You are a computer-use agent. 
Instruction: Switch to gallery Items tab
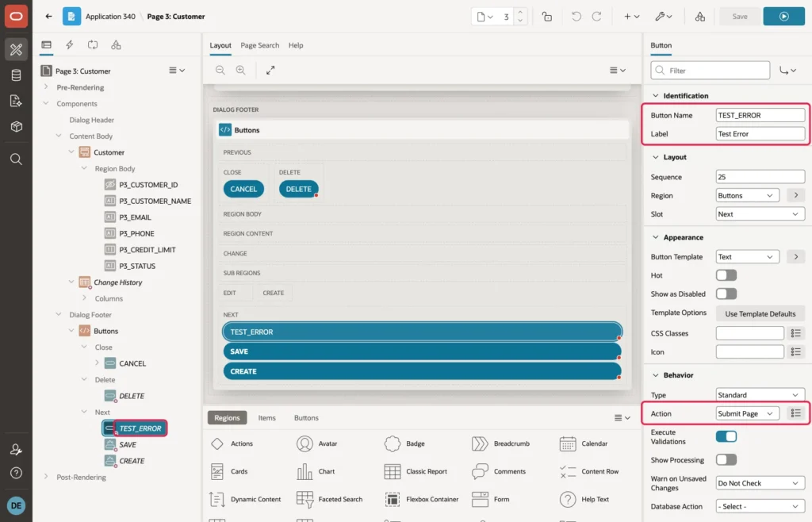pos(266,418)
